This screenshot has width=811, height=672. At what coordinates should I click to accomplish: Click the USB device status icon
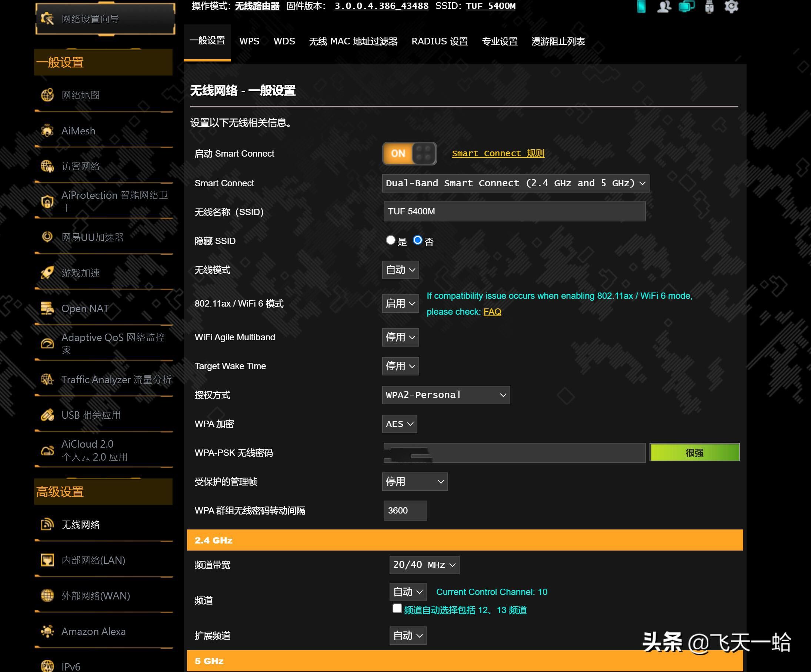point(709,7)
